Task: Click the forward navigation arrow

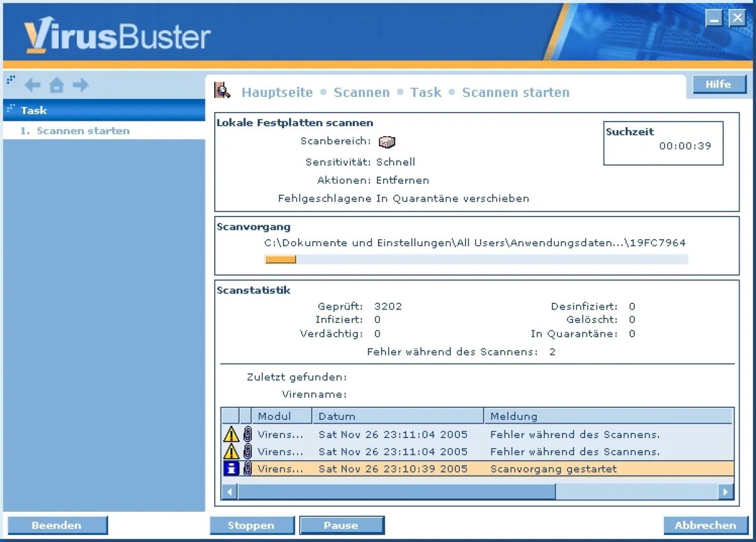Action: pyautogui.click(x=81, y=85)
